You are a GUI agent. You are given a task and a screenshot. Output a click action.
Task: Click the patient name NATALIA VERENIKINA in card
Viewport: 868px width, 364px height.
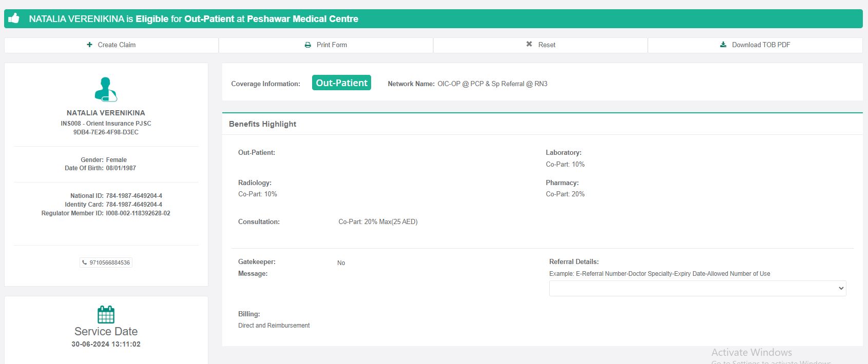tap(106, 113)
